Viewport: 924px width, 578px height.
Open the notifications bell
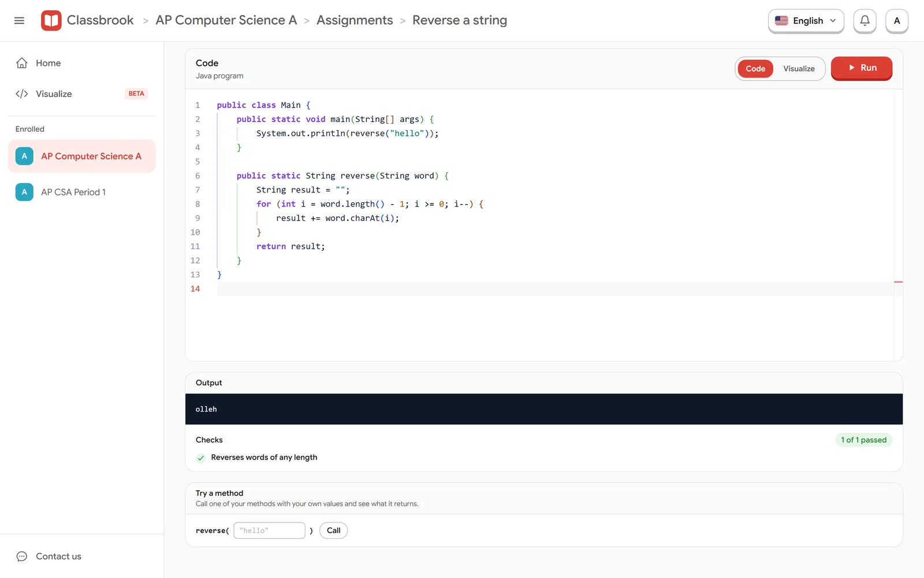coord(865,21)
